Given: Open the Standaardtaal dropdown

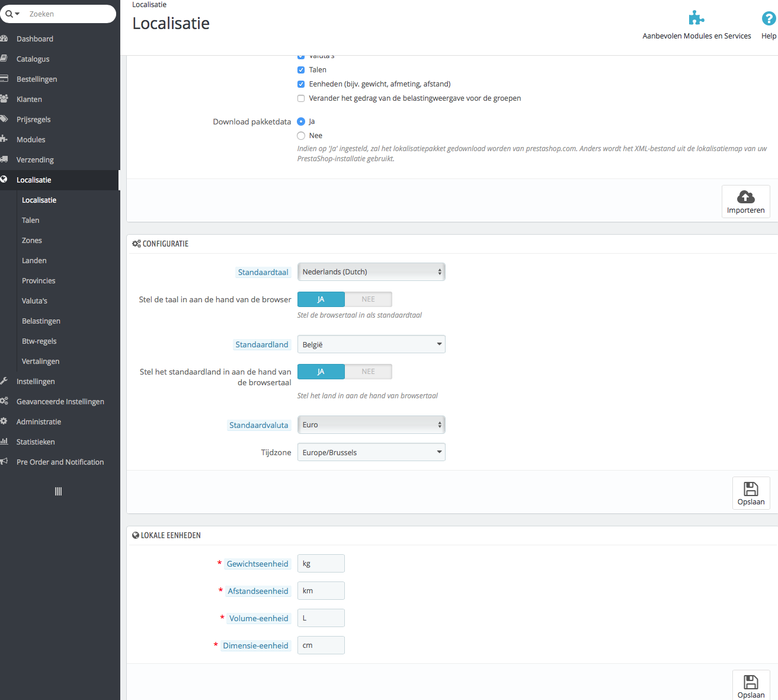Looking at the screenshot, I should 372,272.
